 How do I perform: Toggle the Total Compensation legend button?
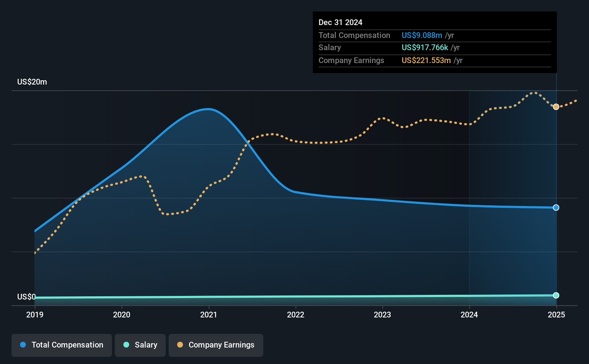62,345
